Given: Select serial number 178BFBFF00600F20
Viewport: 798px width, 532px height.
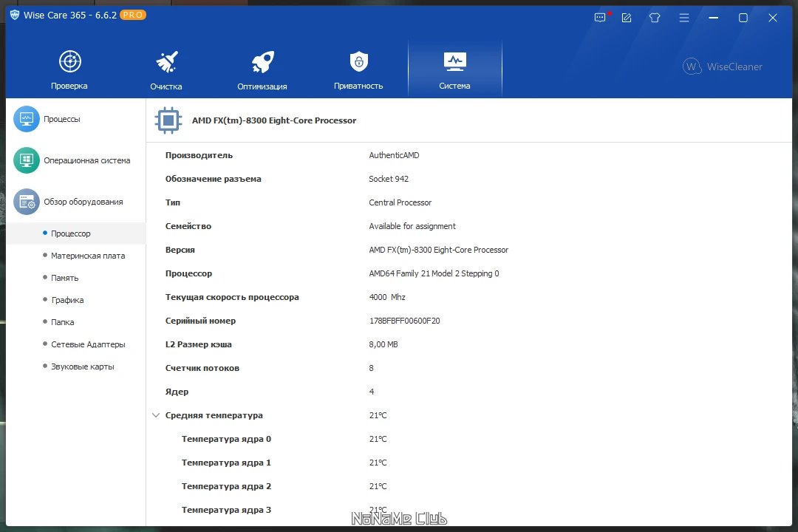Looking at the screenshot, I should [405, 321].
